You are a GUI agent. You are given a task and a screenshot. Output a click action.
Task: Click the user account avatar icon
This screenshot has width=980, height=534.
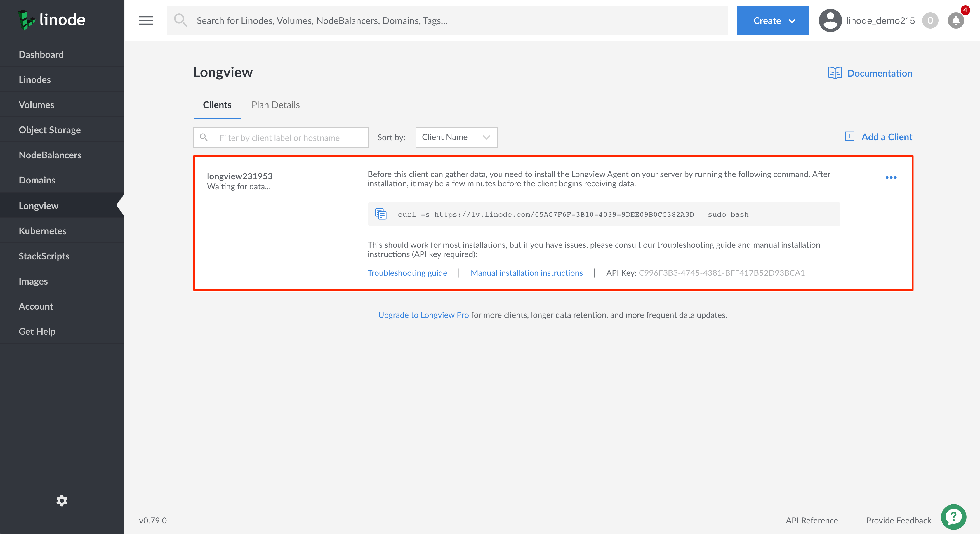(x=830, y=20)
